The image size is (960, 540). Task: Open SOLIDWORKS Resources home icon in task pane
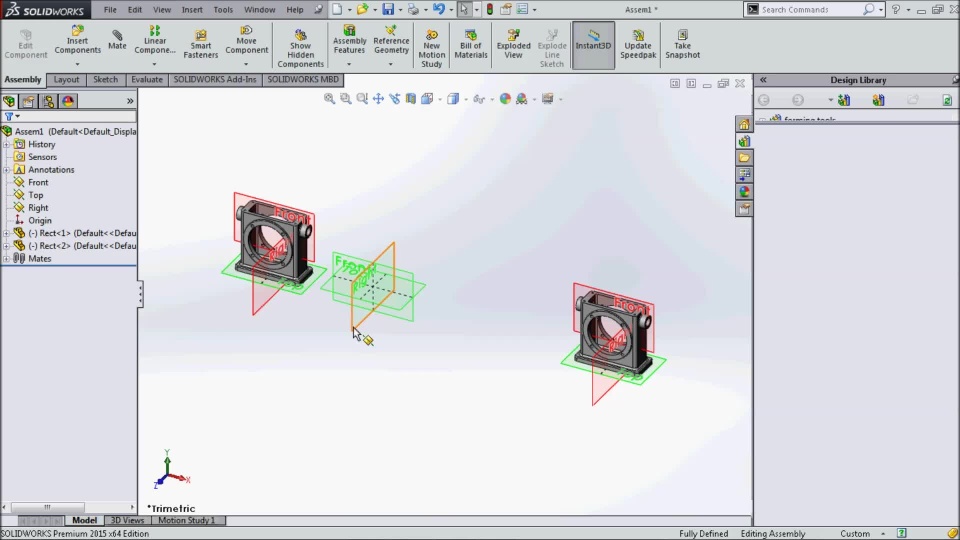pos(744,124)
